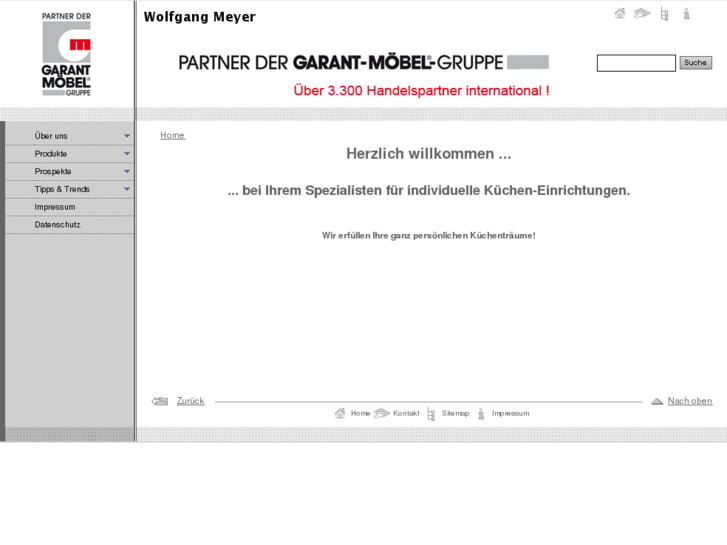Screen dimensions: 727x545
Task: Click the back hand icon beside Zurück
Action: point(160,401)
